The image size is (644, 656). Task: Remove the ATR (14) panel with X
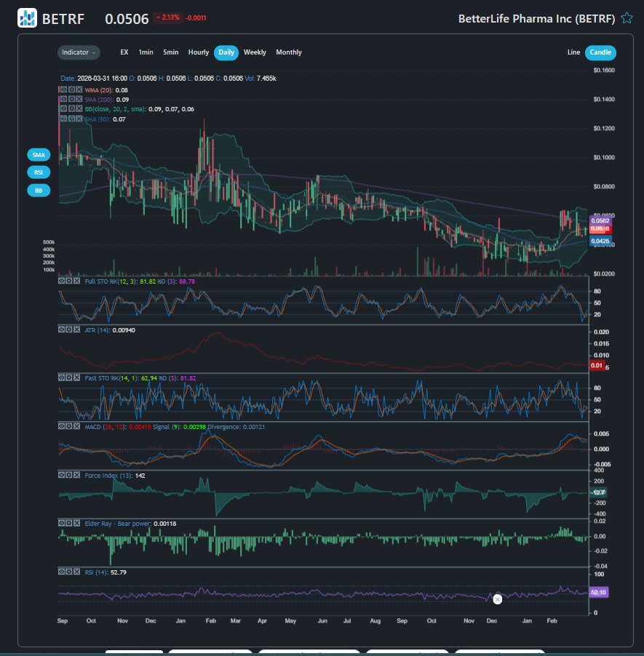(76, 329)
